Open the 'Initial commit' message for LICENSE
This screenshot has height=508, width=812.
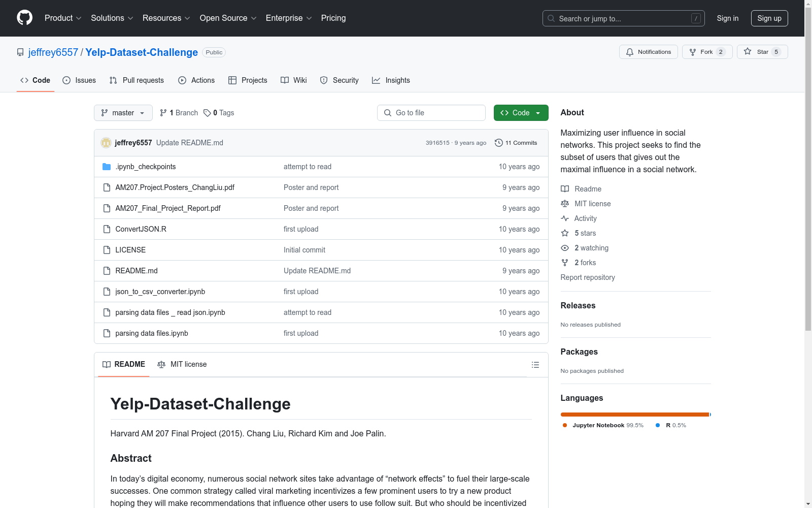tap(304, 250)
